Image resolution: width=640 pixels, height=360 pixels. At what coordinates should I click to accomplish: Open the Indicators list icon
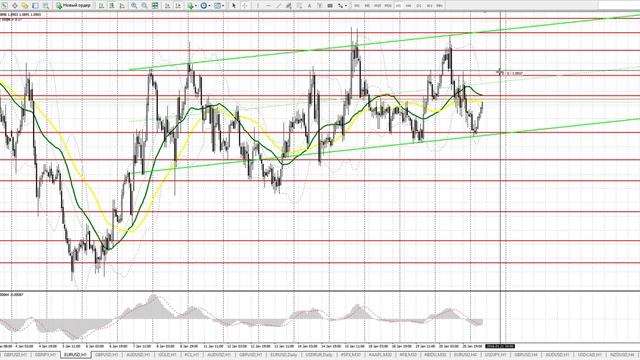click(x=190, y=5)
